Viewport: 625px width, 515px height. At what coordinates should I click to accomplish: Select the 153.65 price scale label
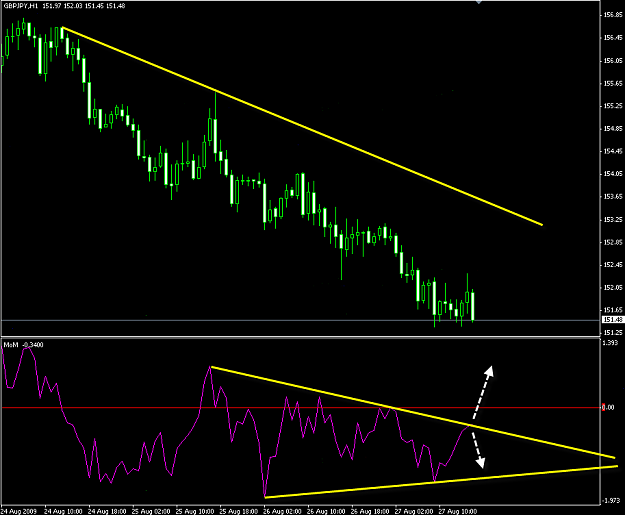pos(613,197)
